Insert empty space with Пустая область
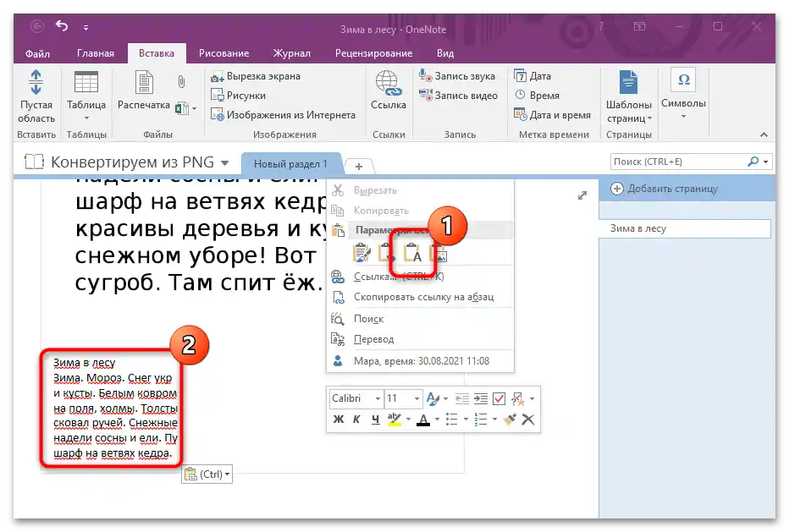Screen dimensions: 789x532 [x=36, y=96]
